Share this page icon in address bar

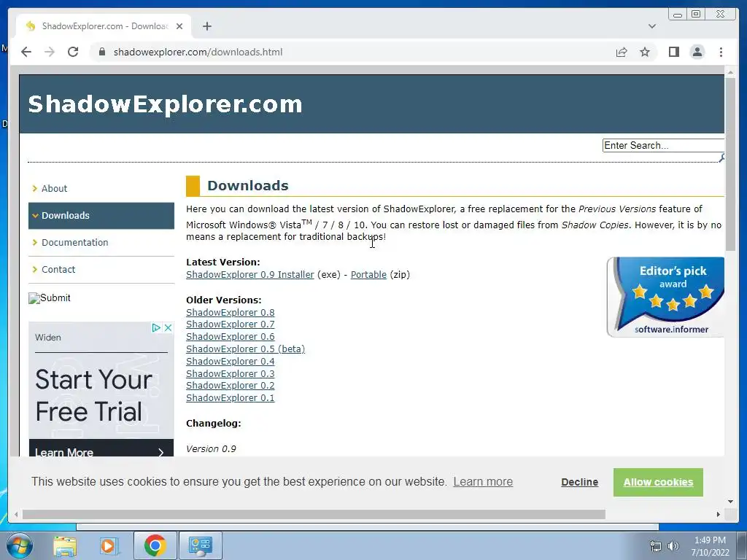(622, 52)
